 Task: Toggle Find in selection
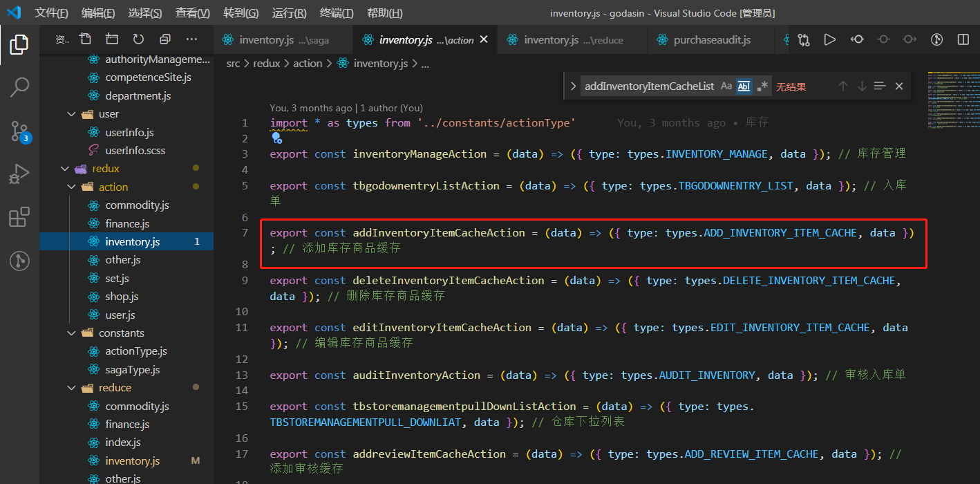(880, 86)
